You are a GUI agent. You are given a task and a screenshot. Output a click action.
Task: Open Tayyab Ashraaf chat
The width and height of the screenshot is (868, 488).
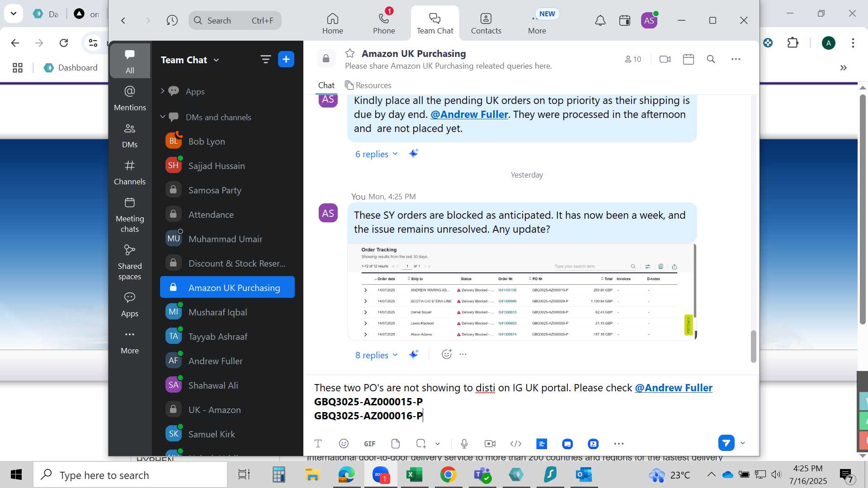tap(227, 336)
